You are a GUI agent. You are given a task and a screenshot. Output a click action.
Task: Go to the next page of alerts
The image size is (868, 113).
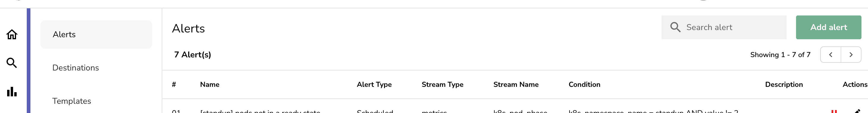click(851, 55)
